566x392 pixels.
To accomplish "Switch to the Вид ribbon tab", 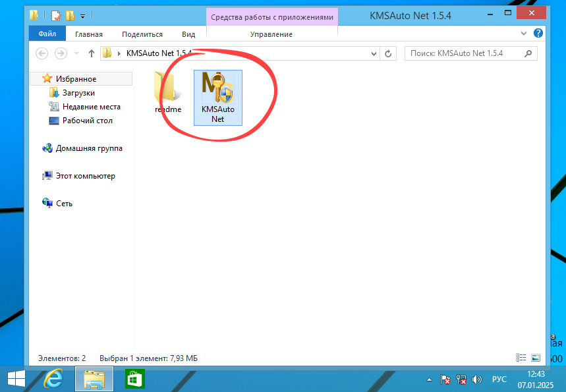I will (x=188, y=34).
